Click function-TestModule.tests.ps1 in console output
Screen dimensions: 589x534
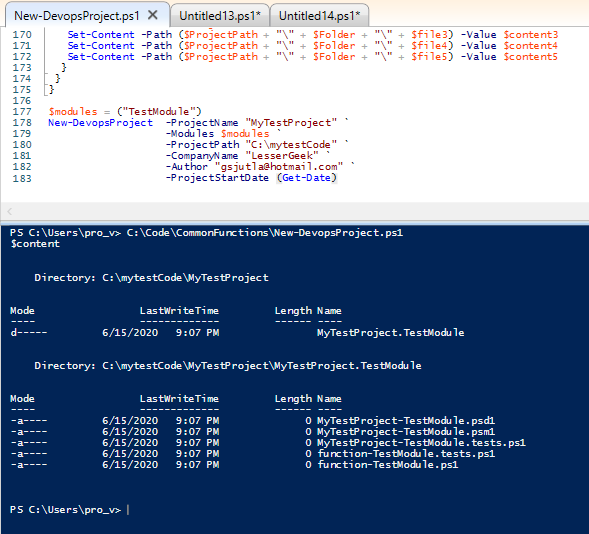pyautogui.click(x=406, y=454)
